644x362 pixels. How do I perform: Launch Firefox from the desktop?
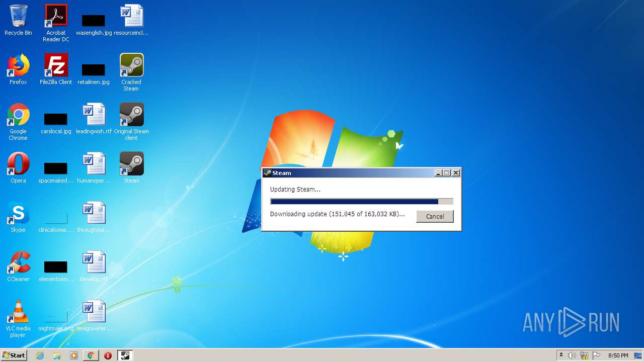pos(18,69)
